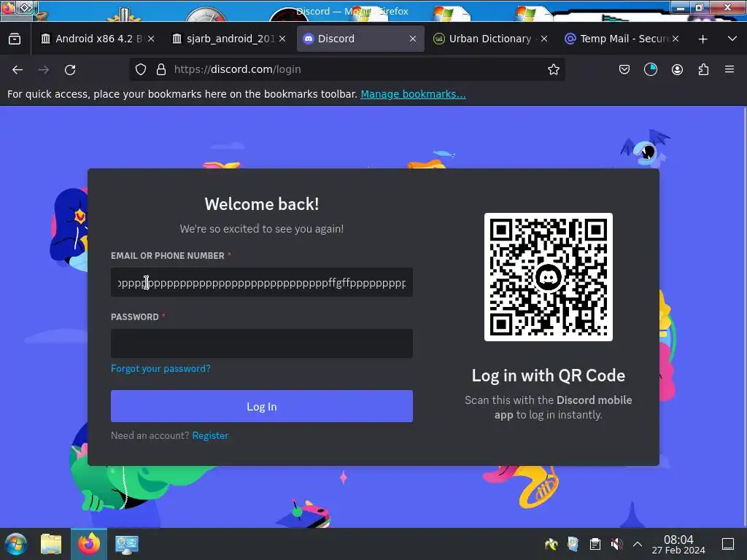The height and width of the screenshot is (560, 747).
Task: Open the Save to Pocket icon
Action: pyautogui.click(x=624, y=69)
